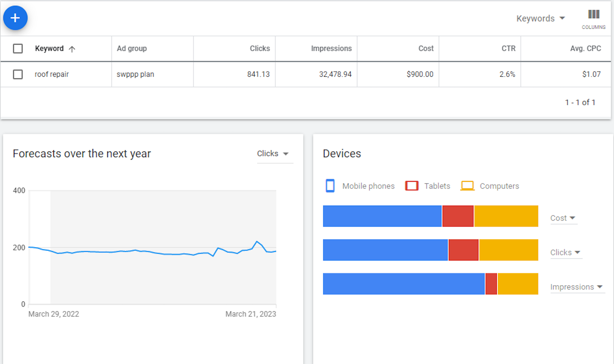Click the ascending sort arrow beside Keyword
This screenshot has height=364, width=614.
[x=73, y=49]
